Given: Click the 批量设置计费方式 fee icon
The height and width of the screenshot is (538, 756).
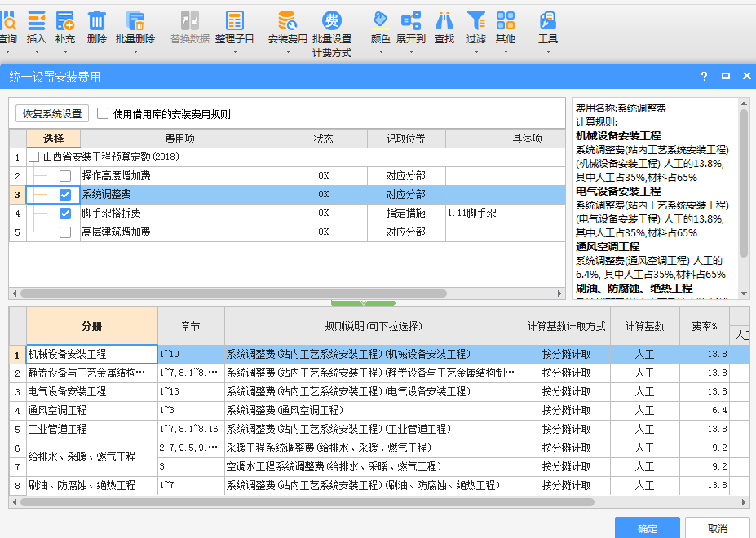Looking at the screenshot, I should click(332, 20).
